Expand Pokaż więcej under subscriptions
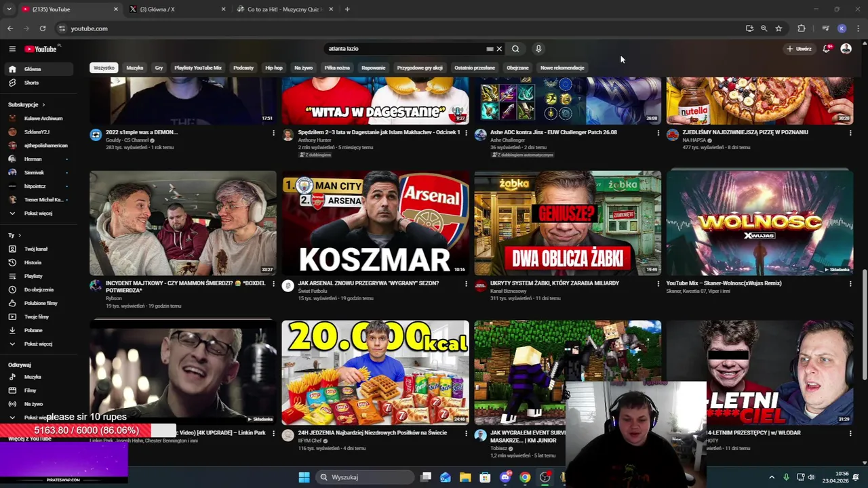Screen dimensions: 868x488 [37, 213]
